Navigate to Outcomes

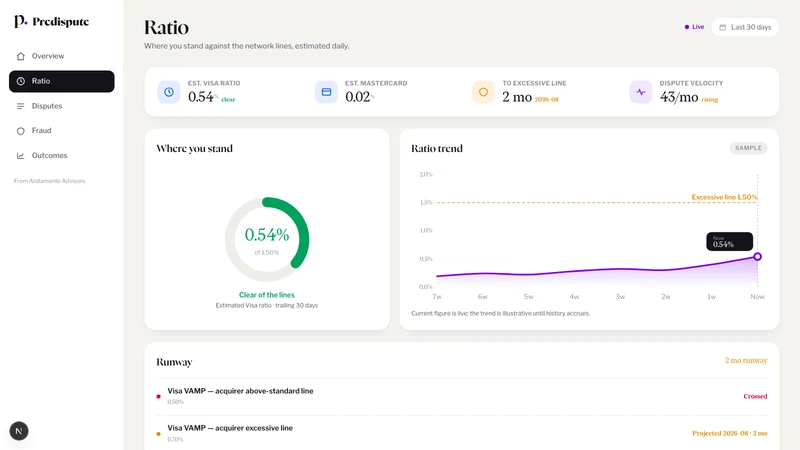(61, 156)
